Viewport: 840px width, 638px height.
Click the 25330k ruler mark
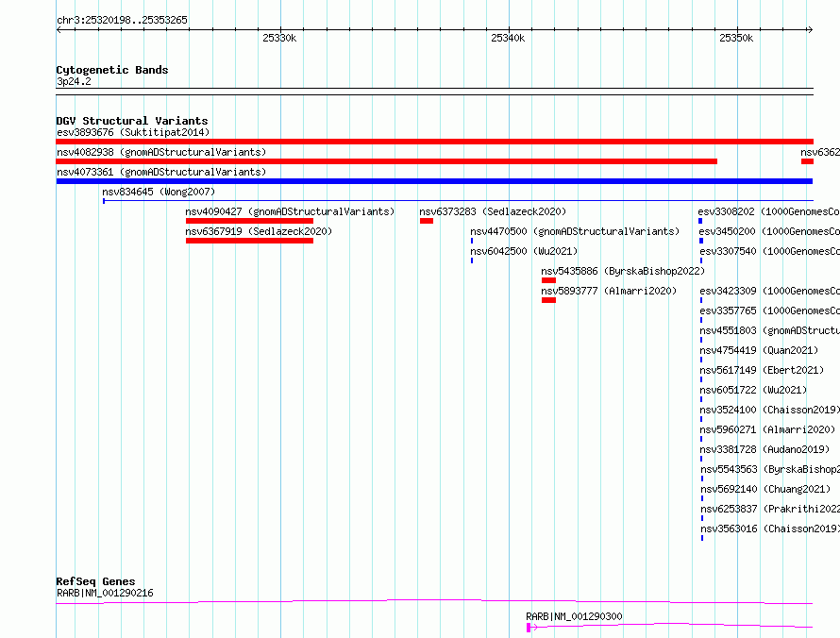(x=279, y=38)
